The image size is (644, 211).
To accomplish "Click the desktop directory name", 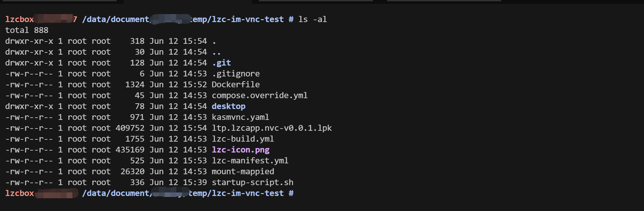I will [x=229, y=106].
